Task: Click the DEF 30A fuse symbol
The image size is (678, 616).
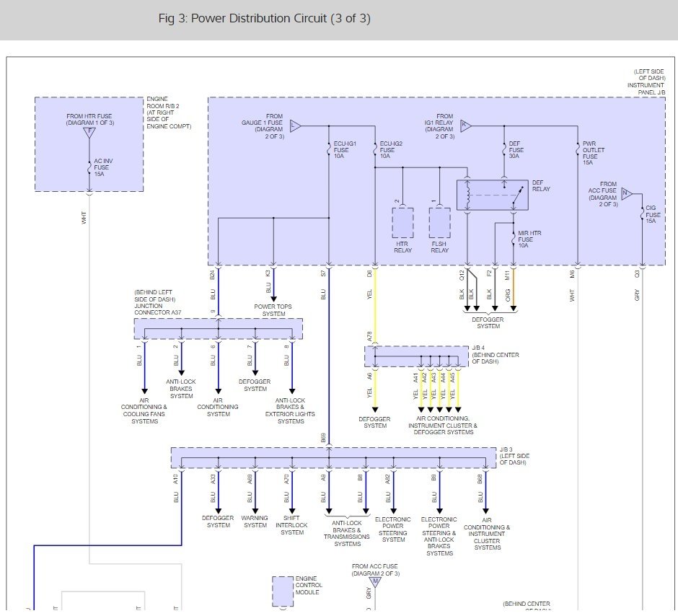Action: click(503, 149)
